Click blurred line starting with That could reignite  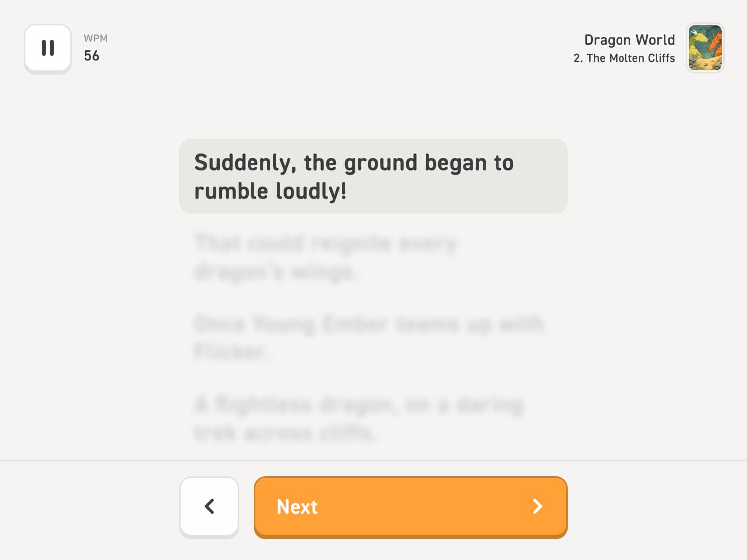point(325,243)
